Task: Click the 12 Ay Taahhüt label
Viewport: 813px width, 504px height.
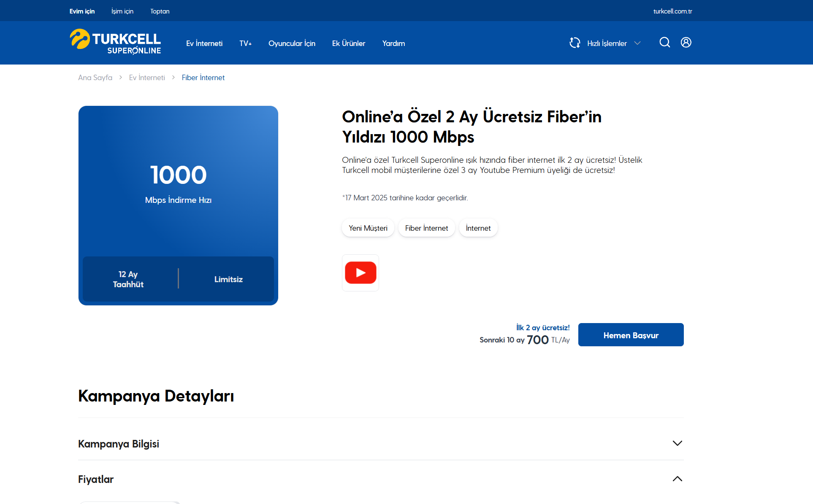Action: 128,279
